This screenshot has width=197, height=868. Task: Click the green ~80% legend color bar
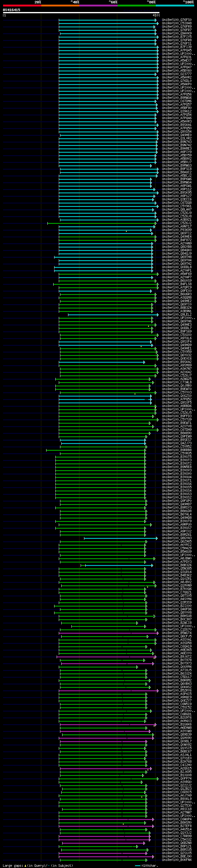pos(137,6)
